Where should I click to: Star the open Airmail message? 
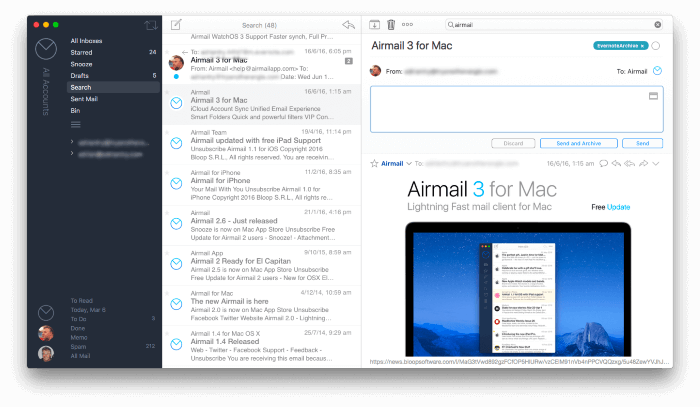(374, 163)
